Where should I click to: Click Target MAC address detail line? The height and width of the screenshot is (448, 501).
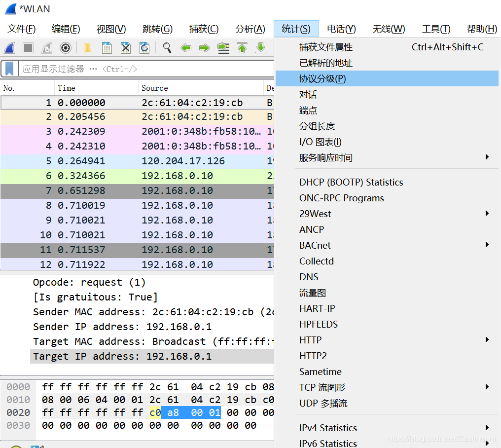coord(153,341)
